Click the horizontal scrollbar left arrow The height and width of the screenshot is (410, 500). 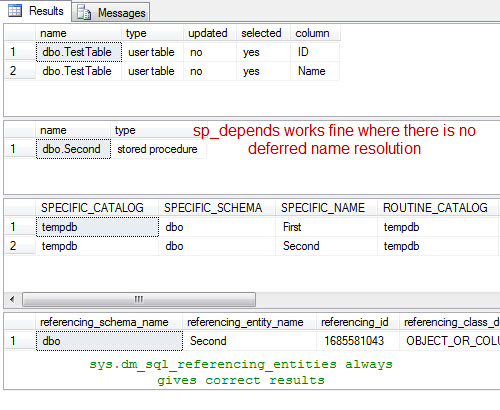tap(12, 299)
